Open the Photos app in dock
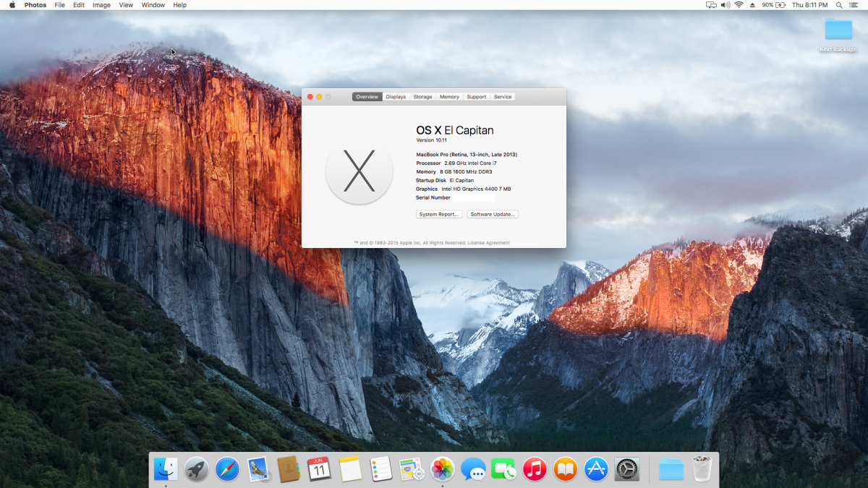The height and width of the screenshot is (488, 868). [x=442, y=469]
